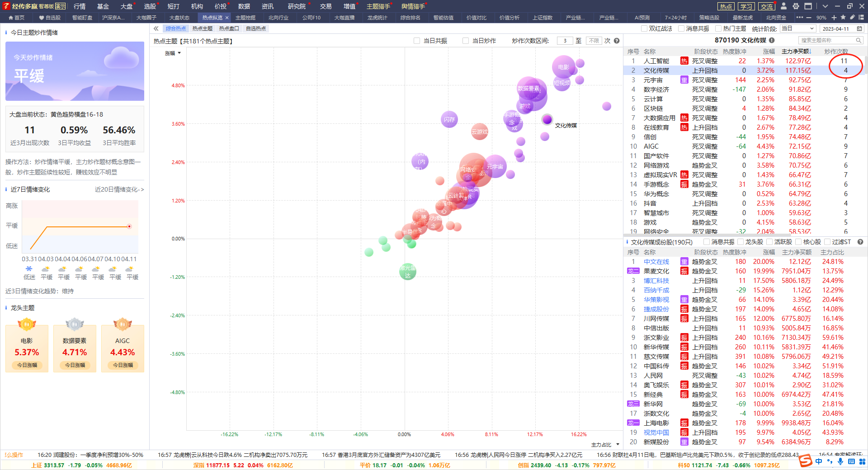Click 龙二 badge beside 果麦文化
Viewport: 868px width, 470px height.
(633, 271)
